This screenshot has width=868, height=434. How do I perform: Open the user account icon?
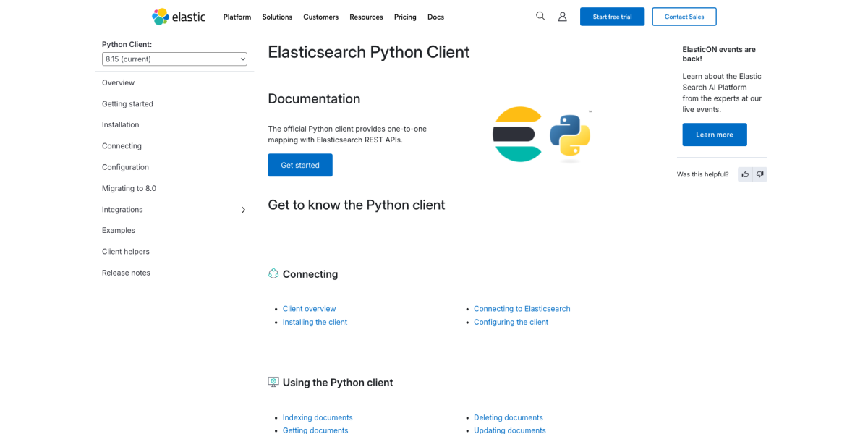click(x=563, y=15)
